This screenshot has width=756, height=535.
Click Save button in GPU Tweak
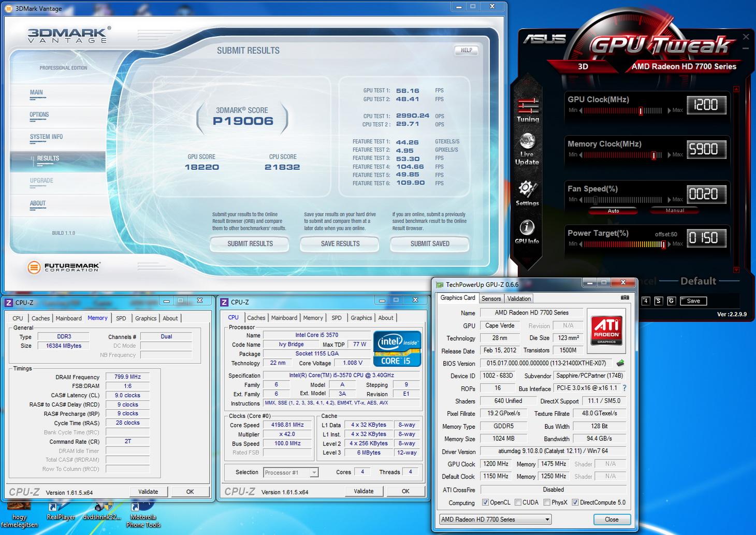pos(693,301)
